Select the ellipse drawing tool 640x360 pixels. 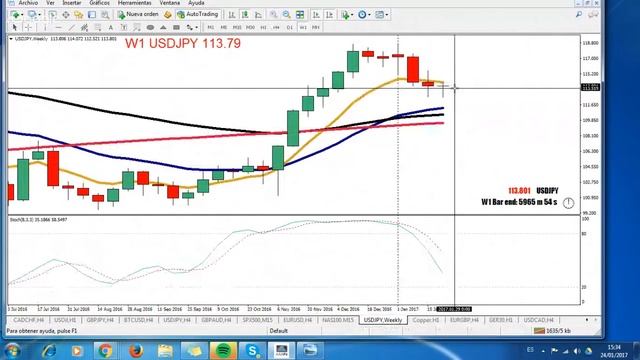point(150,27)
